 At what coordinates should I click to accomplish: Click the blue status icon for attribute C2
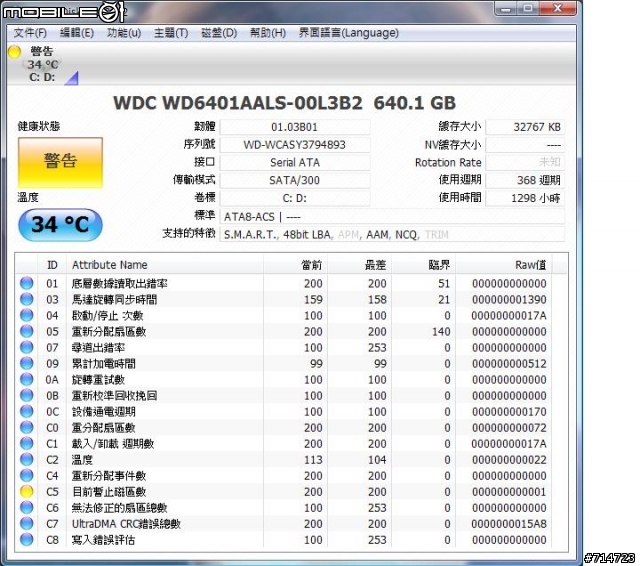(x=27, y=459)
